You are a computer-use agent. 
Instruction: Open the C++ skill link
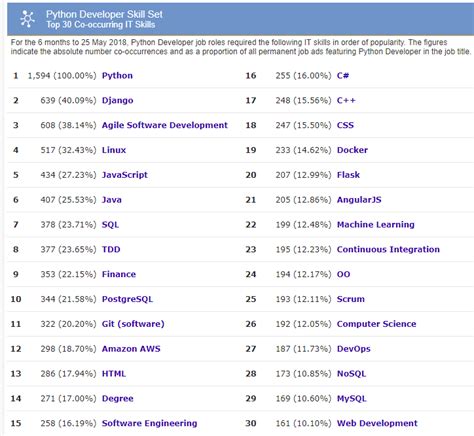(x=346, y=100)
